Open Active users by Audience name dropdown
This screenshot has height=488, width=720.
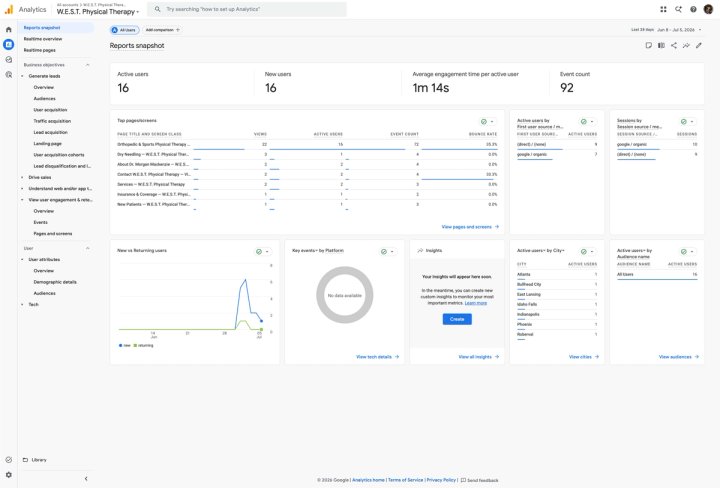pyautogui.click(x=687, y=252)
